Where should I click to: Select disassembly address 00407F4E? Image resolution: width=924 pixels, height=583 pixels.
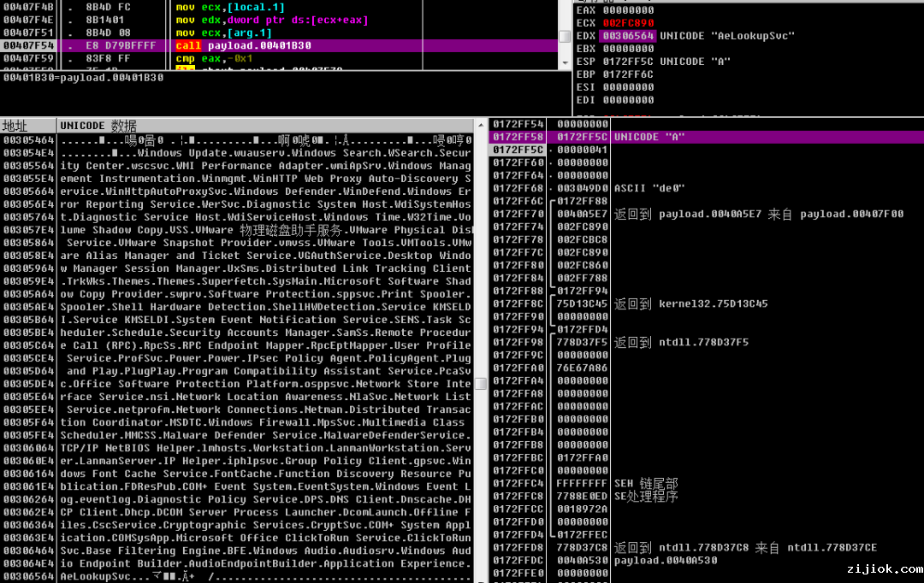(27, 20)
